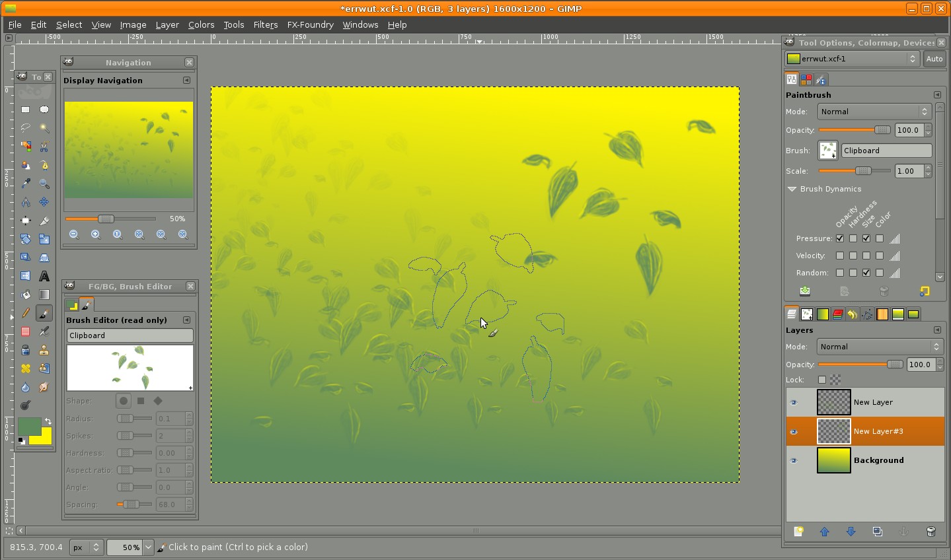Select the New Layer#3 thumbnail
Viewport: 951px width, 560px height.
click(x=833, y=431)
